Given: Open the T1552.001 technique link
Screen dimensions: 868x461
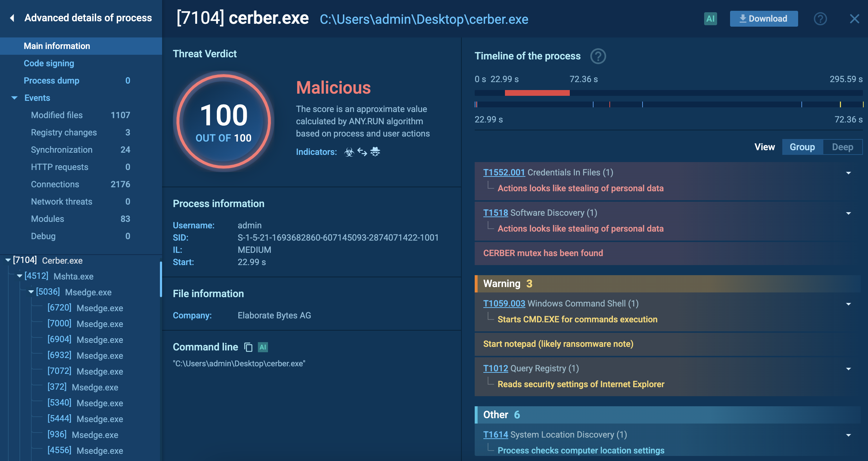Looking at the screenshot, I should point(504,173).
